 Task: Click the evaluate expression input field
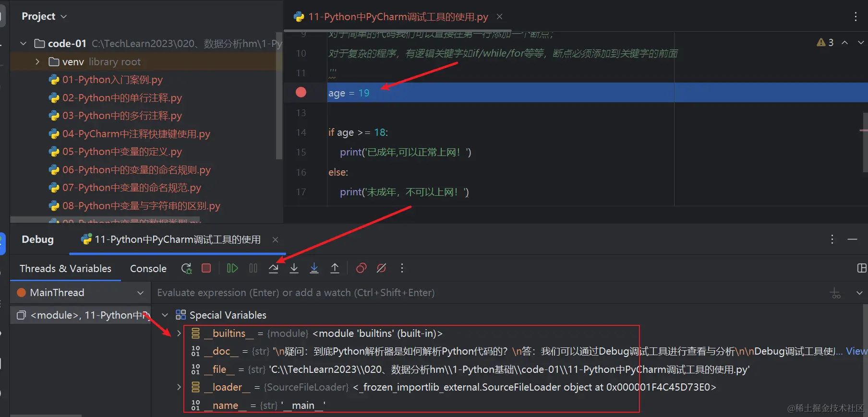(490, 293)
